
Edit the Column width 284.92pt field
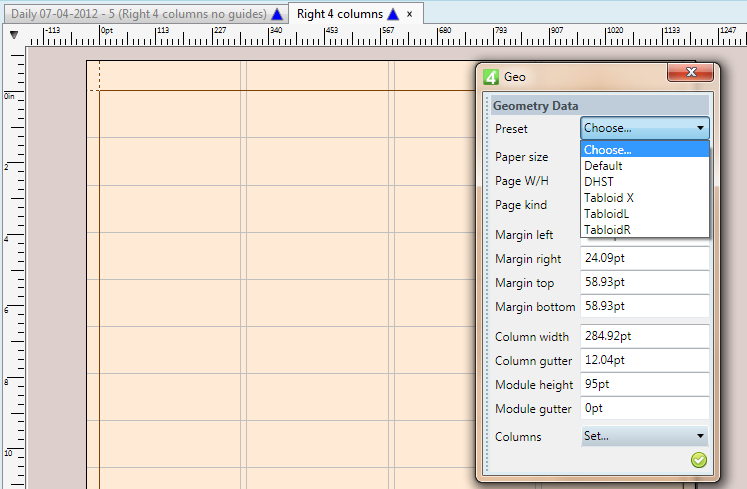645,336
